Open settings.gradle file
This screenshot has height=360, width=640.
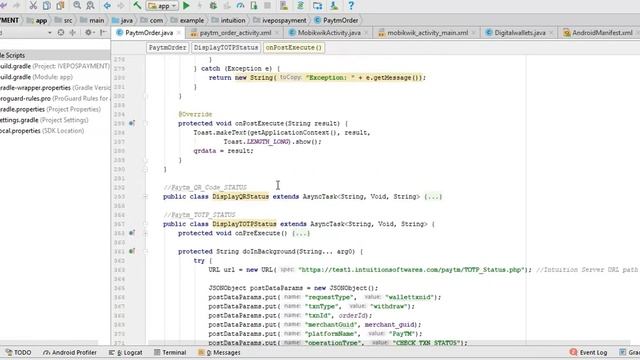(x=44, y=120)
